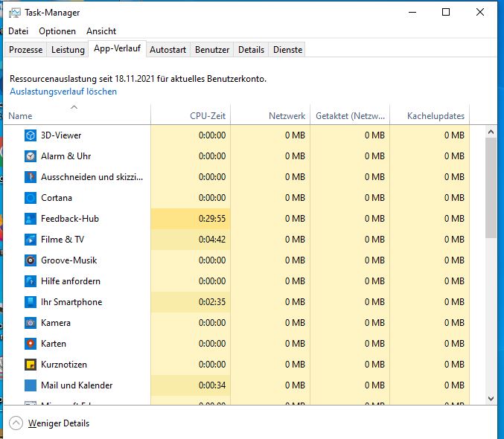The width and height of the screenshot is (504, 439).
Task: Select the Cortana circle icon
Action: tap(31, 198)
